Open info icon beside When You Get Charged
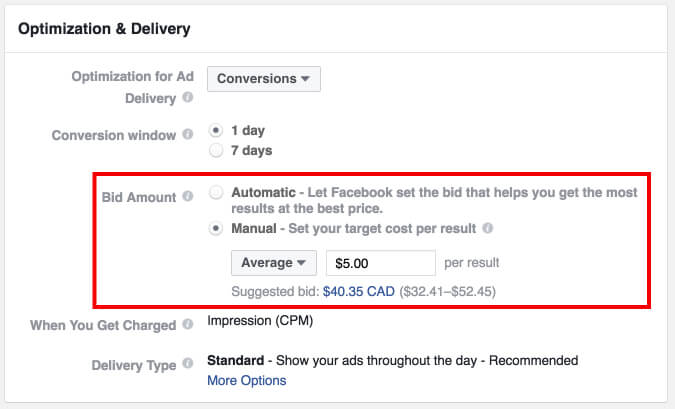Viewport: 675px width, 409px height. click(188, 324)
